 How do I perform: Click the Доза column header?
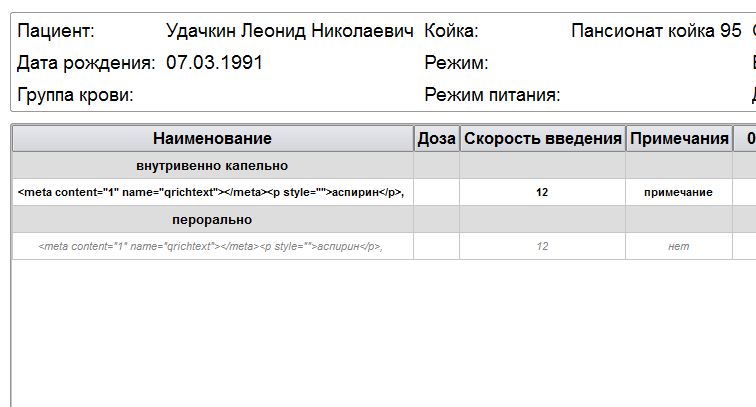click(x=436, y=138)
